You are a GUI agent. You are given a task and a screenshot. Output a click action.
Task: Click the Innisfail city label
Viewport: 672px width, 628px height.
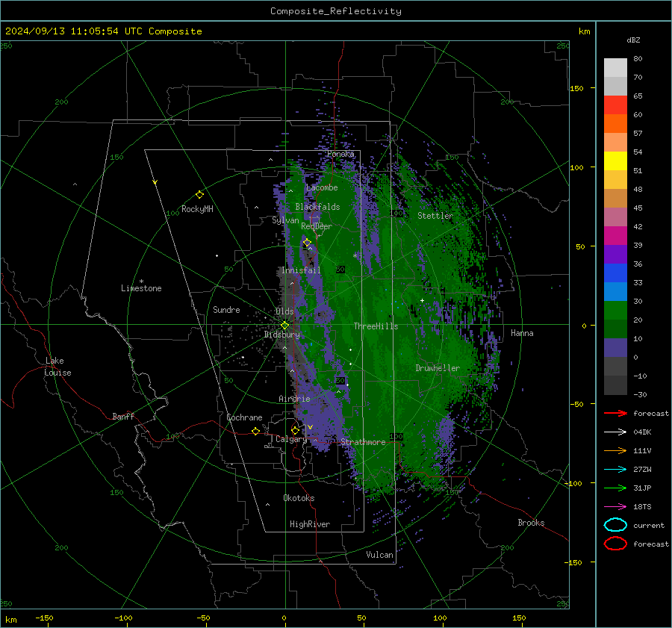[x=301, y=270]
